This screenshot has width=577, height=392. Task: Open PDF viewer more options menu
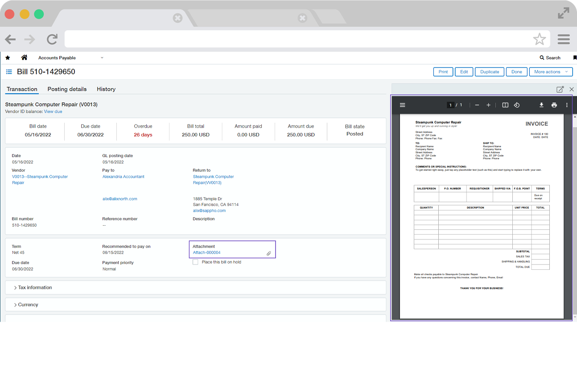tap(567, 105)
